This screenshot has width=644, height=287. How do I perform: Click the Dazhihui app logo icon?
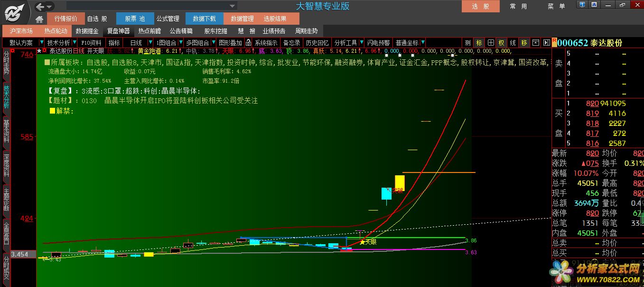[x=15, y=12]
